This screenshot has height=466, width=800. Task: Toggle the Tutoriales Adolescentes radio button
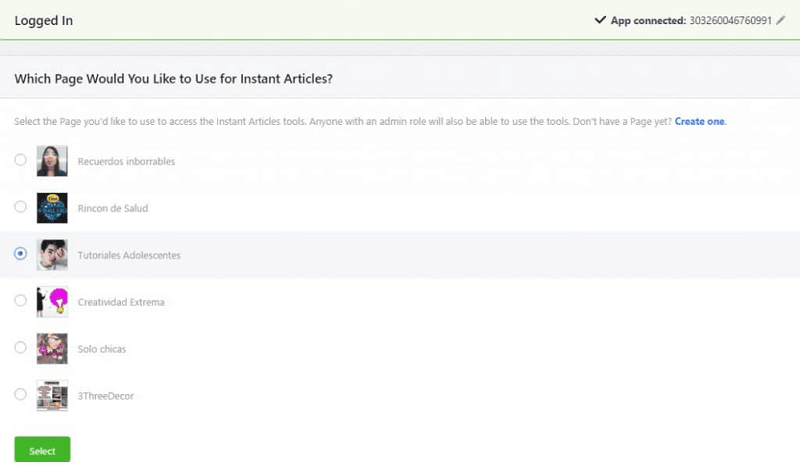(x=21, y=254)
